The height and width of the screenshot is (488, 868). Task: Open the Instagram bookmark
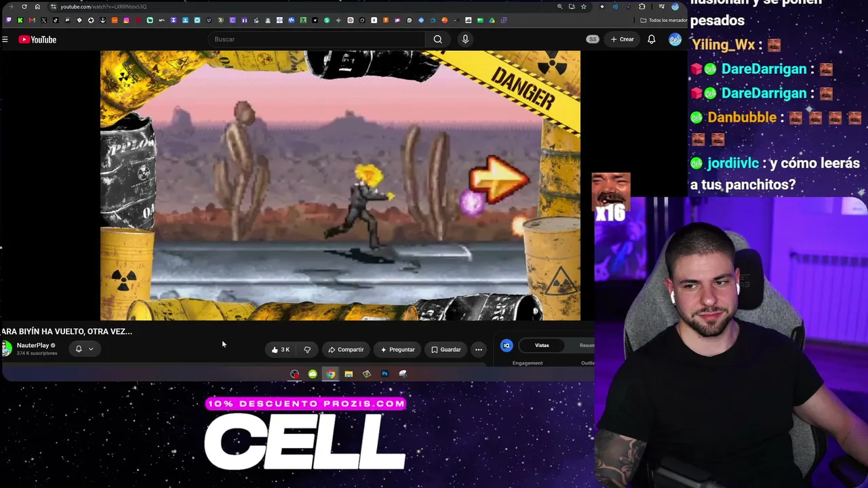pos(126,20)
